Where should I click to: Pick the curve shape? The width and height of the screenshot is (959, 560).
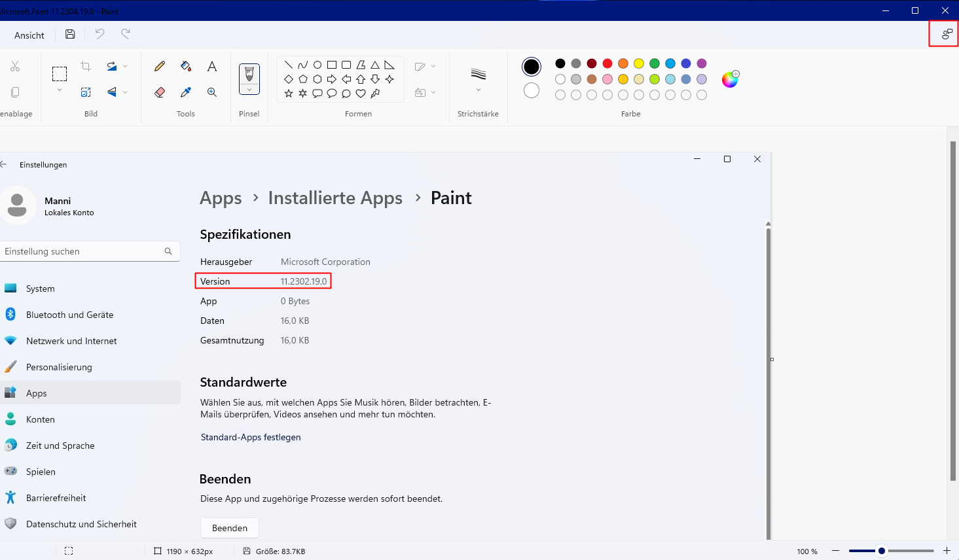tap(303, 65)
